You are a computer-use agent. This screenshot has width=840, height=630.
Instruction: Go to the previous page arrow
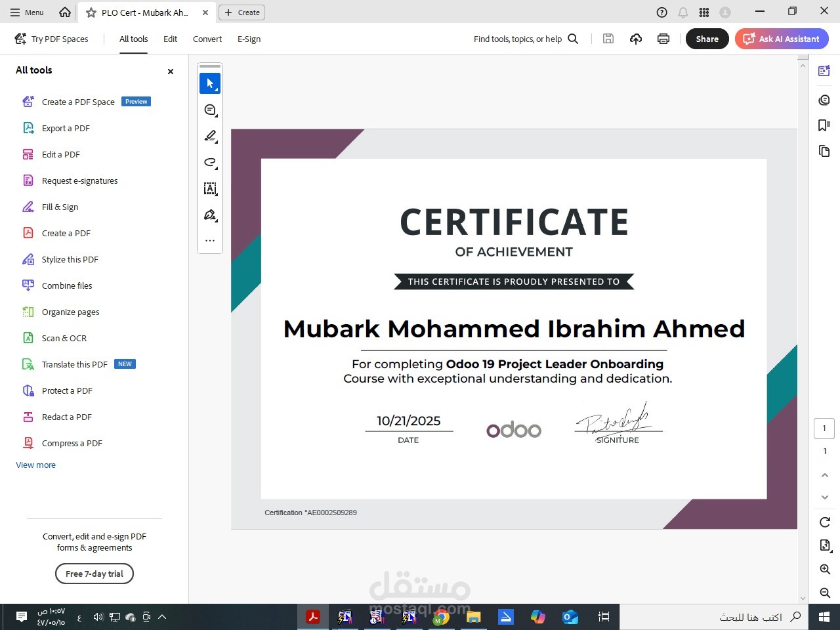tap(825, 475)
